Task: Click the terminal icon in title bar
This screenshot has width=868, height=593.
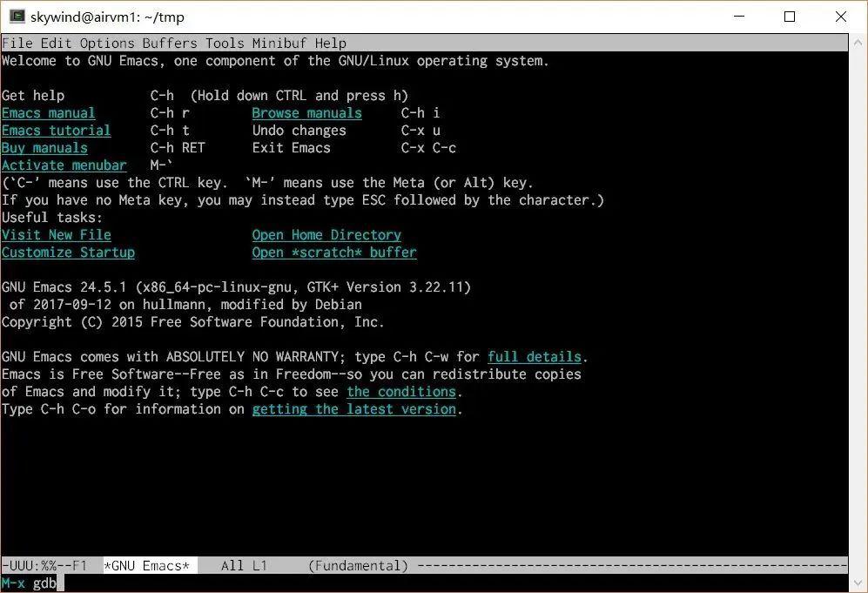Action: click(x=17, y=17)
